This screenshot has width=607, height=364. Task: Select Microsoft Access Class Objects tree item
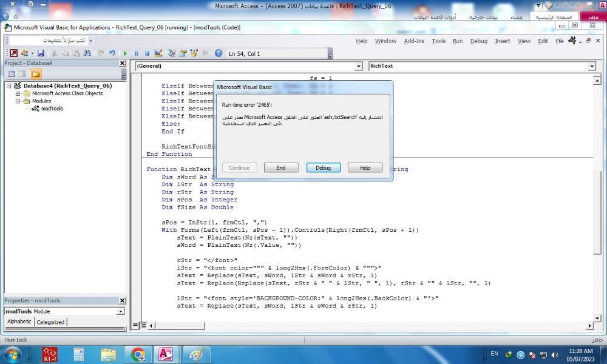[x=67, y=93]
